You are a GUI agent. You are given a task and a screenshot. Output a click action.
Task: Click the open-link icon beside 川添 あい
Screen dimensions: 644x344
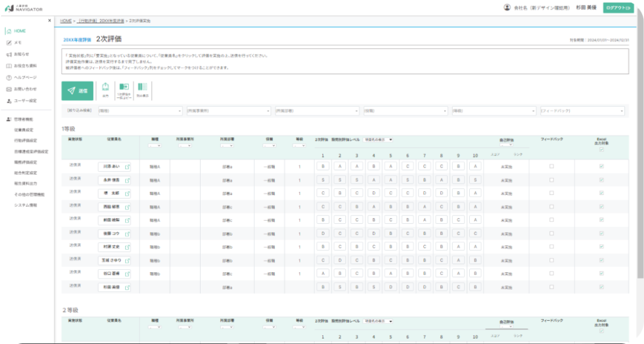[x=127, y=167]
